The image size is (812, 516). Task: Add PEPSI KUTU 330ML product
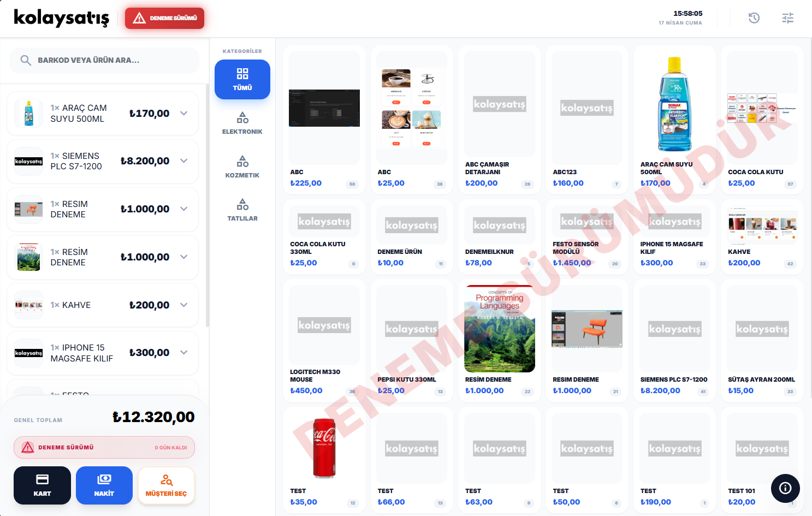pos(412,341)
